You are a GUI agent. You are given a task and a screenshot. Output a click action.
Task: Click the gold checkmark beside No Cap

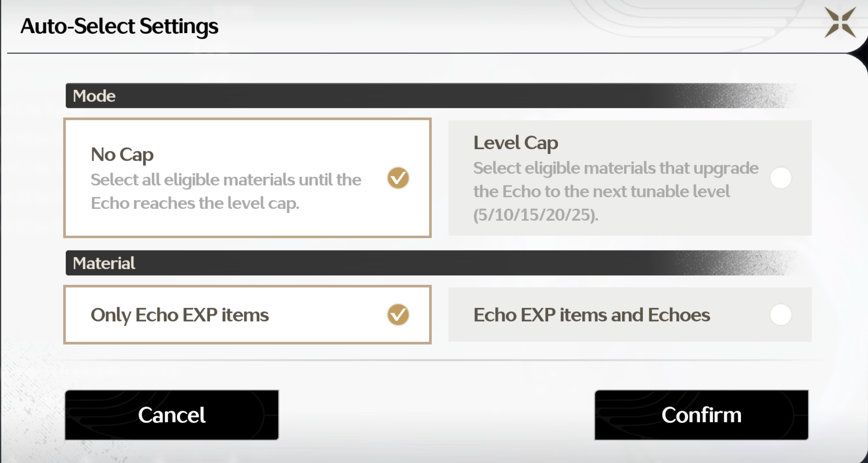(398, 178)
